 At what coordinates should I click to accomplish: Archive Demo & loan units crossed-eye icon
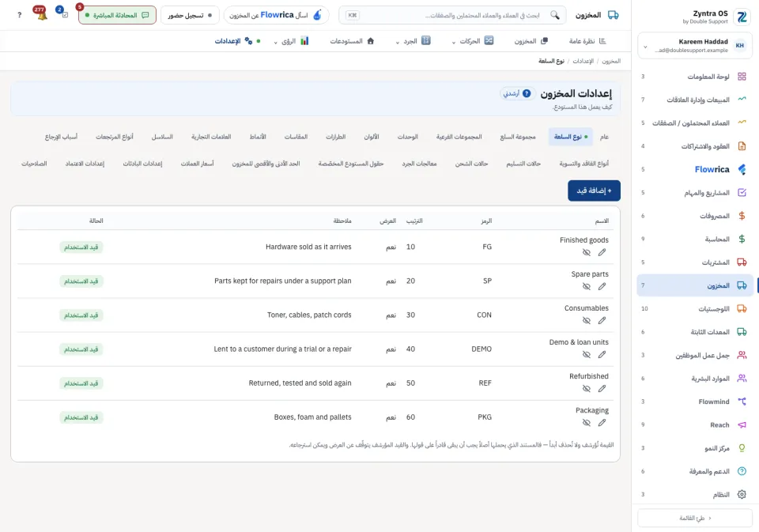[x=586, y=354]
